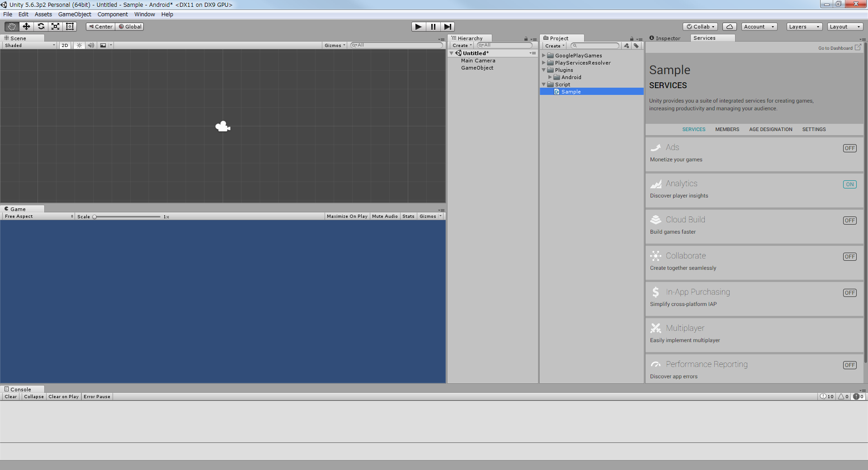Open the Account dropdown

point(759,27)
